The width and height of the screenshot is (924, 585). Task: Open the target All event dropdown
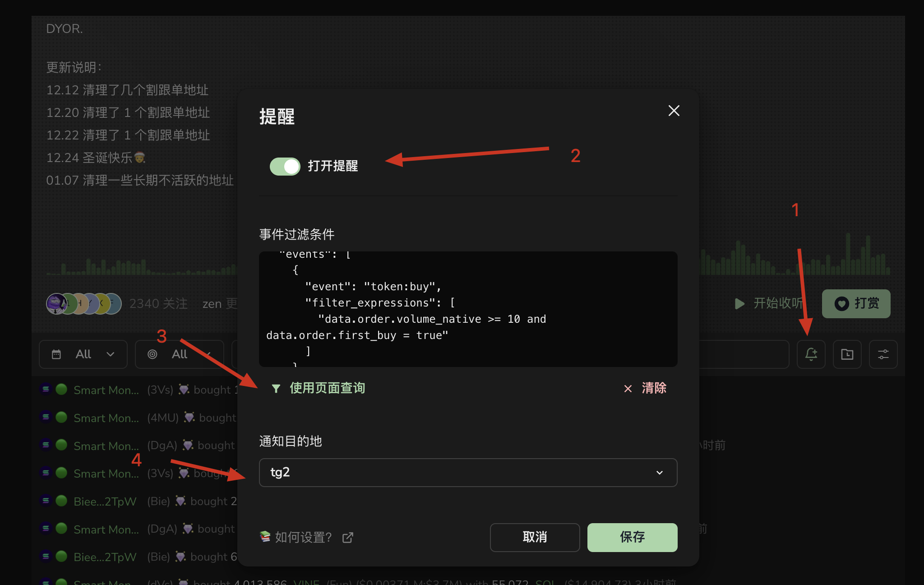[x=179, y=354]
